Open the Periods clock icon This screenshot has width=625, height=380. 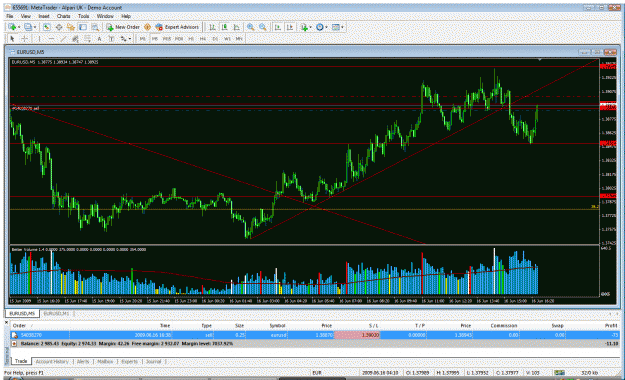click(320, 27)
